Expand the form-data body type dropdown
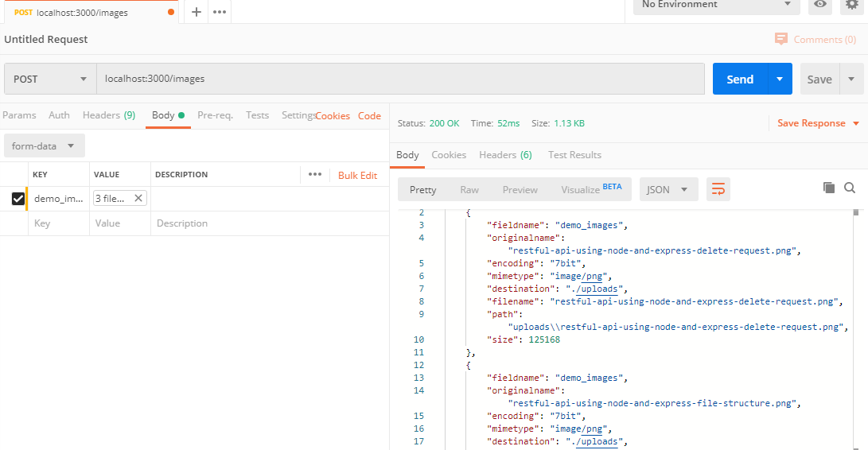Image resolution: width=868 pixels, height=450 pixels. [44, 146]
